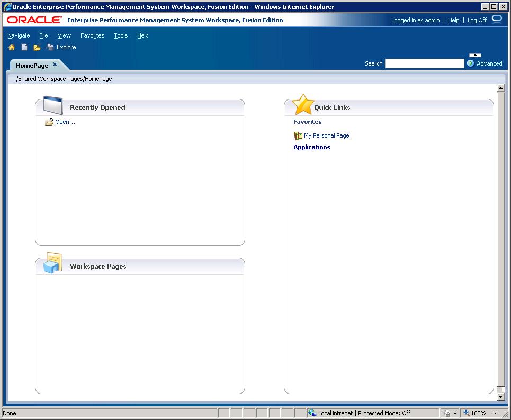Open the zoom level 100% dropdown arrow
511x420 pixels.
[495, 413]
